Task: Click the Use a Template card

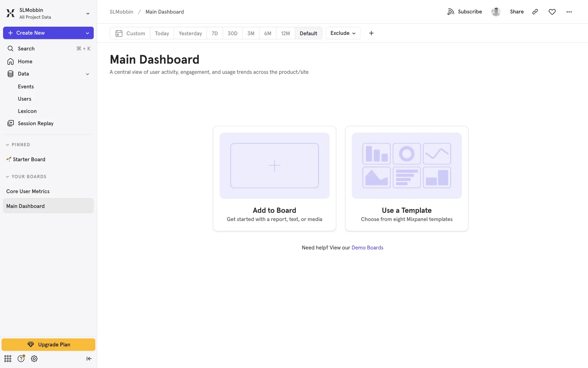Action: pyautogui.click(x=406, y=178)
